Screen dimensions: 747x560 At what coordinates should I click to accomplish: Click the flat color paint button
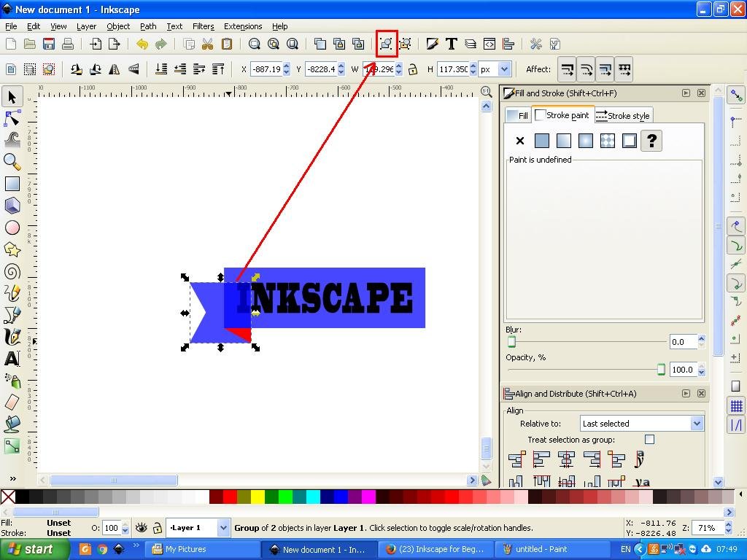coord(542,141)
